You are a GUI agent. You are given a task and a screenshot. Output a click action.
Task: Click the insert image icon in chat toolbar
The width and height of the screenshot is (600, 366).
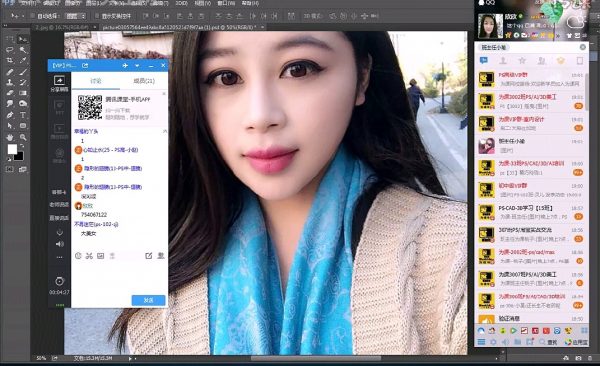101,256
